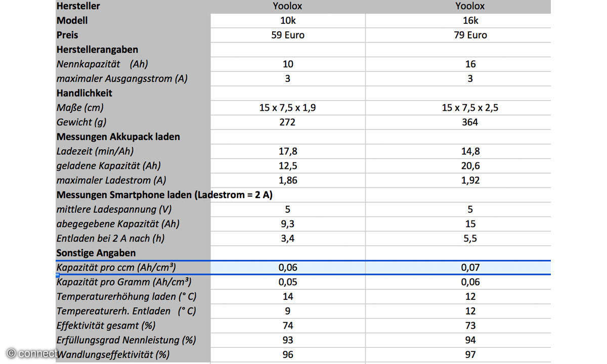The image size is (607, 364).
Task: Click the "Preis" row label
Action: pyautogui.click(x=67, y=35)
